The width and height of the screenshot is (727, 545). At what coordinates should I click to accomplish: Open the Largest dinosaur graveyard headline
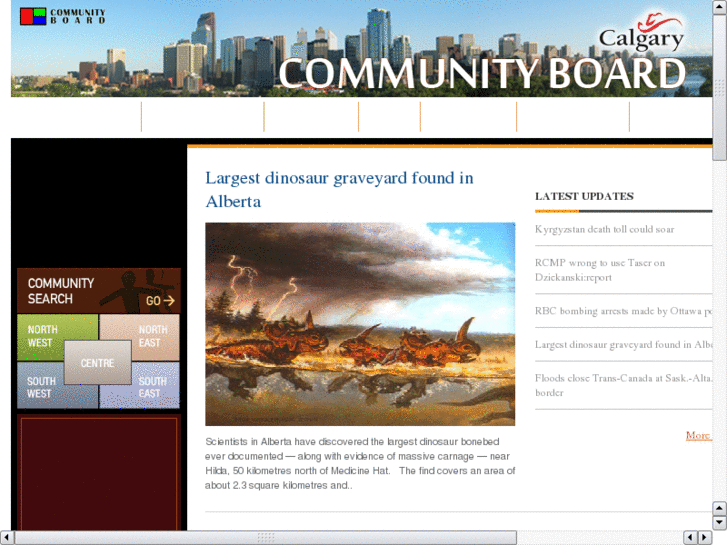pos(339,189)
